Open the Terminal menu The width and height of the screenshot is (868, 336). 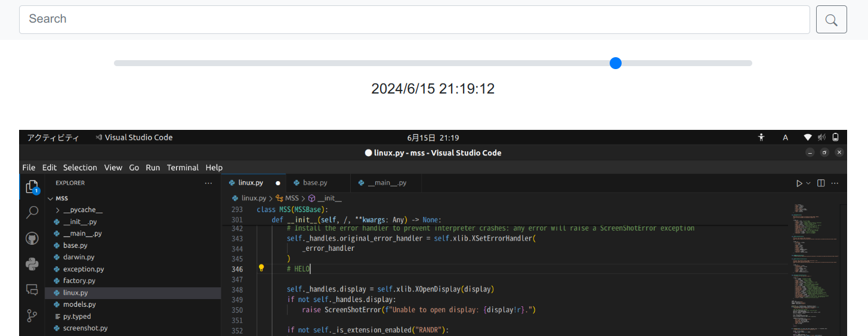point(183,167)
